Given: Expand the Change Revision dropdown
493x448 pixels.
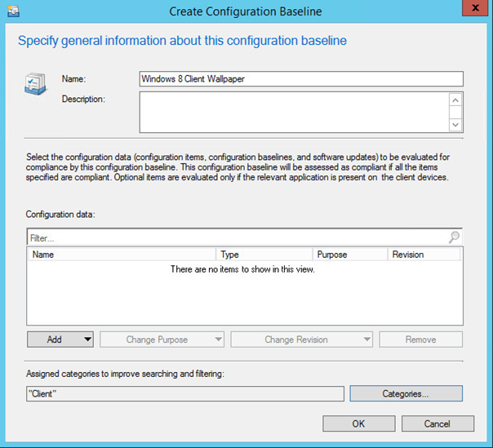Looking at the screenshot, I should pyautogui.click(x=302, y=339).
